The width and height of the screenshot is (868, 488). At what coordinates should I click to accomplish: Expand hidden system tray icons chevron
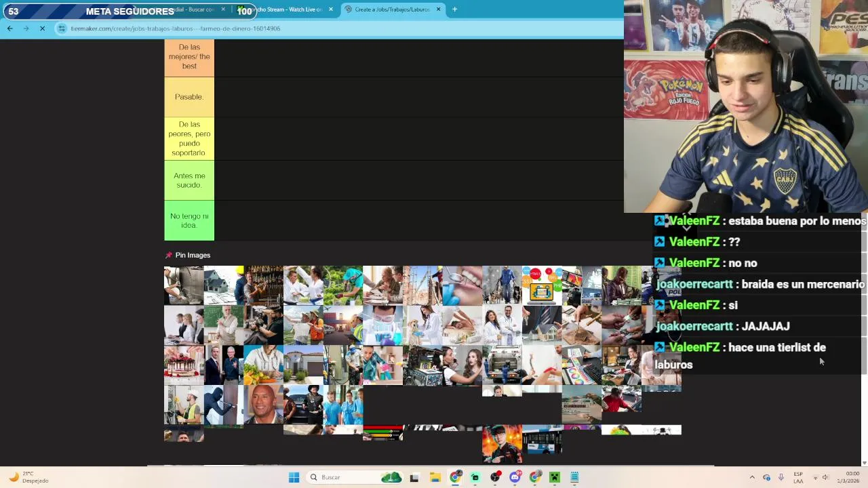pos(751,477)
